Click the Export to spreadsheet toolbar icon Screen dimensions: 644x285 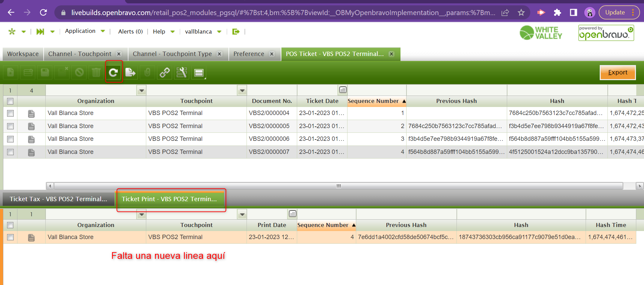pyautogui.click(x=130, y=72)
